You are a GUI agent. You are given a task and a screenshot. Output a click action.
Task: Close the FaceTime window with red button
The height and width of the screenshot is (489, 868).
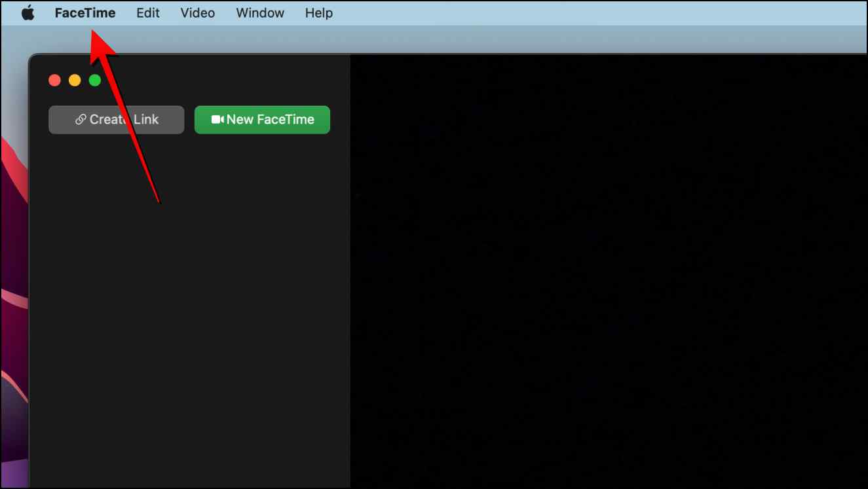click(55, 81)
